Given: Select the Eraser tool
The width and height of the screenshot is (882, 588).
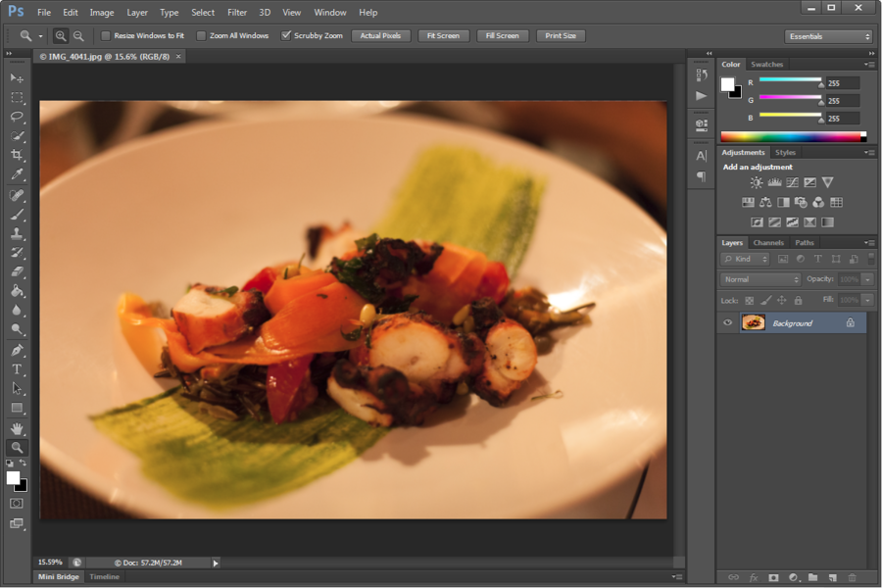Looking at the screenshot, I should 17,271.
